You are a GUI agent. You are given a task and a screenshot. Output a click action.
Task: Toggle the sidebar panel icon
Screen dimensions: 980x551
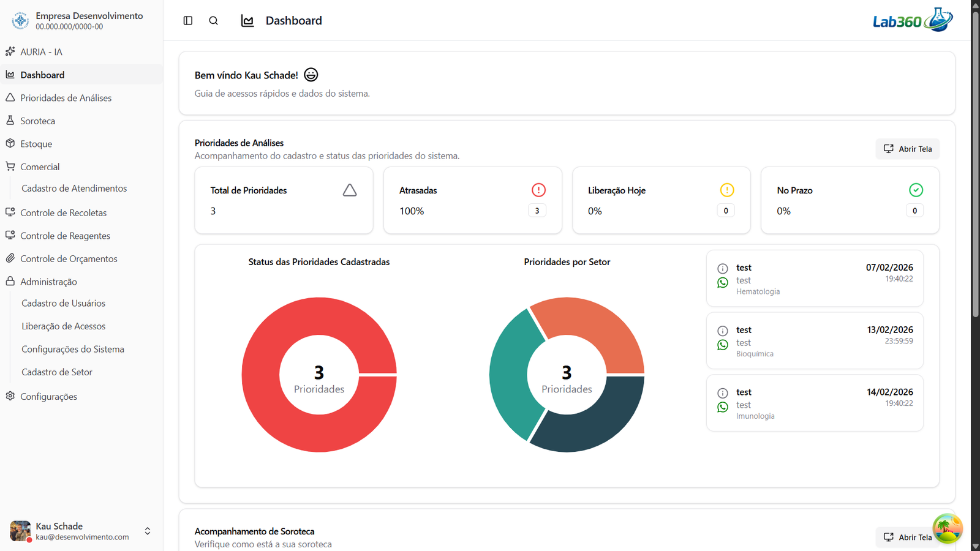188,21
